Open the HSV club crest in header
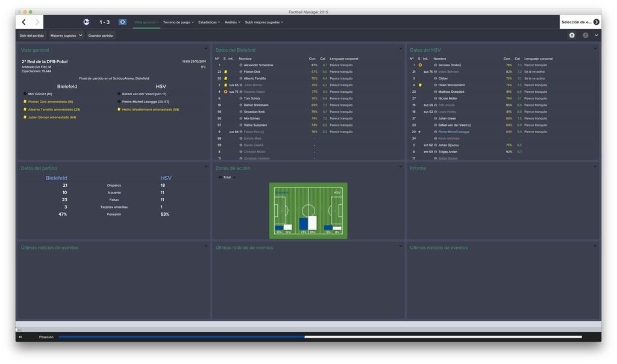 [122, 22]
